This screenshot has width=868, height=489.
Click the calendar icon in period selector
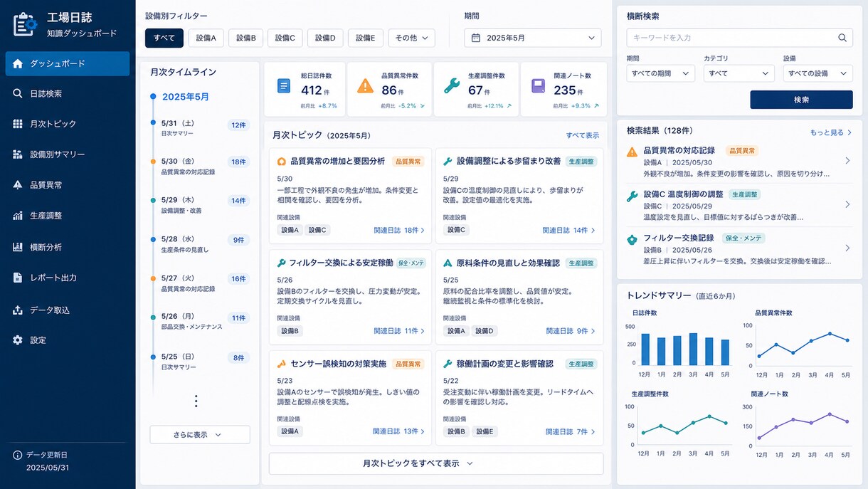click(476, 38)
